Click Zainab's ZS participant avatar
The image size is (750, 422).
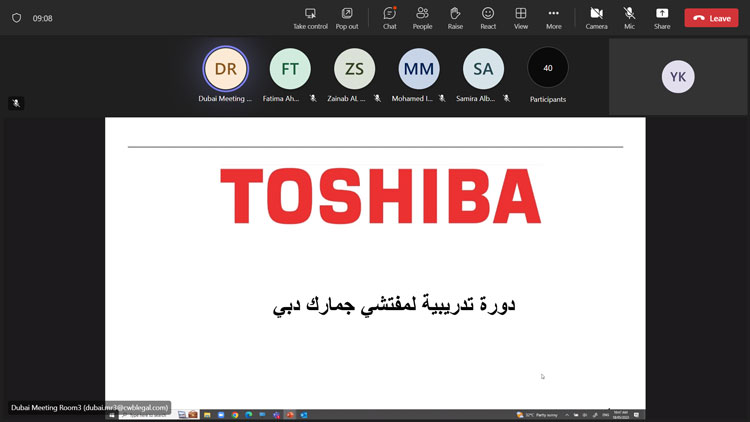click(354, 69)
